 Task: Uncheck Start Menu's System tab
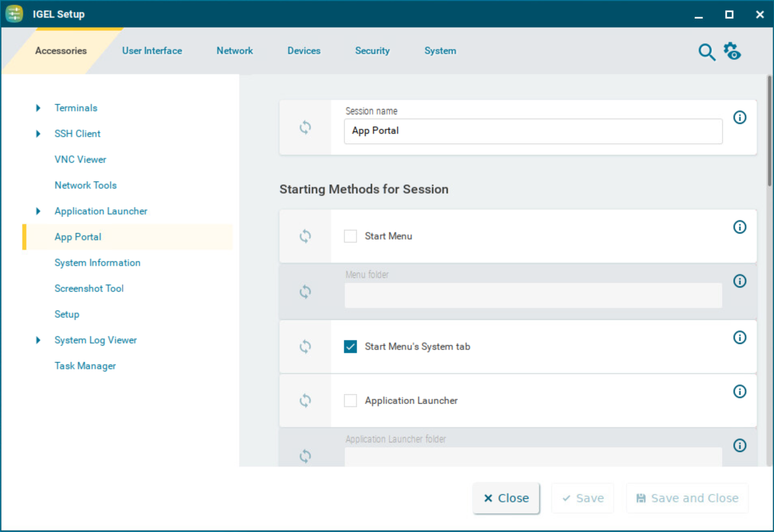(350, 347)
